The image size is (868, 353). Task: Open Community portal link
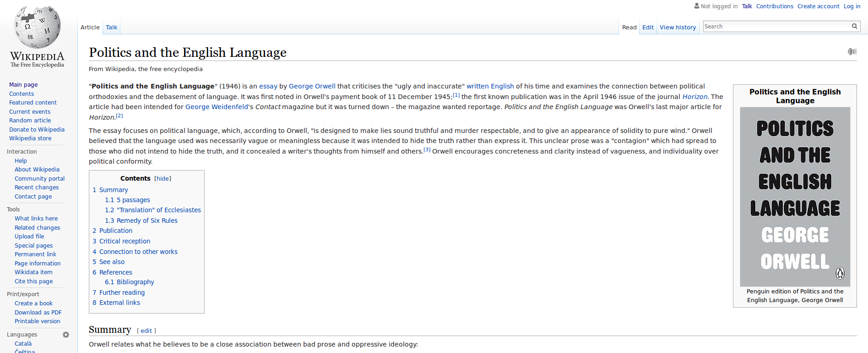coord(39,179)
